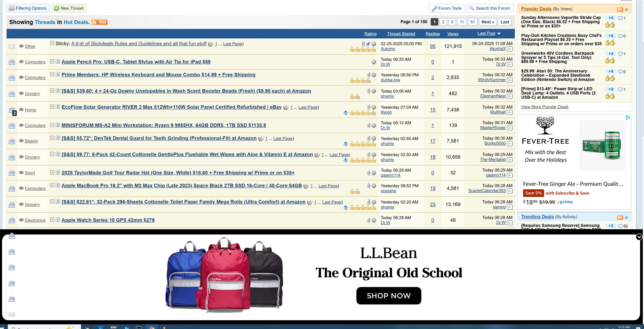Open Windows taskbar search box

[x=44, y=327]
